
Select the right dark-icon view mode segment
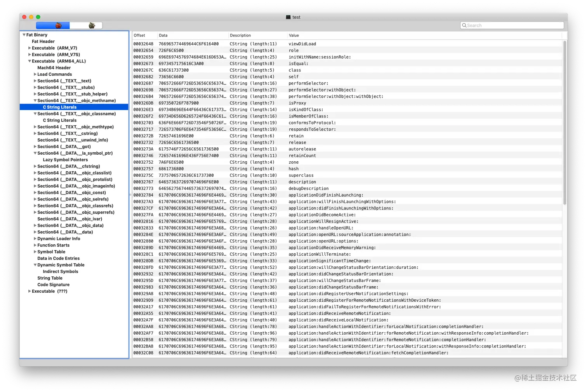[x=86, y=26]
